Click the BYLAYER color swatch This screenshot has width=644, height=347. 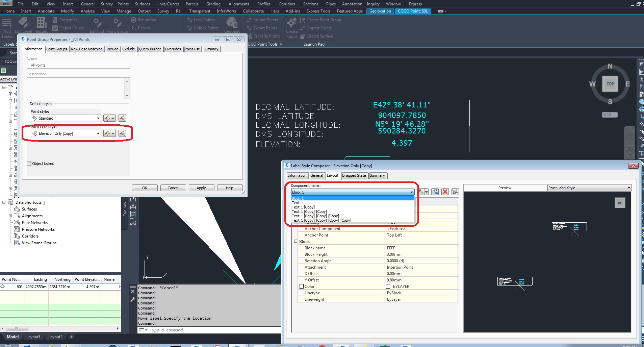tap(388, 287)
